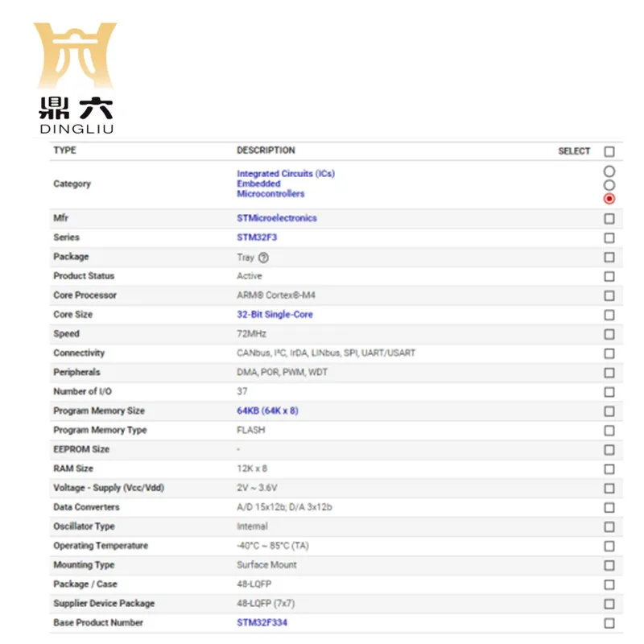Check the Core Processor row checkbox
The height and width of the screenshot is (644, 644).
click(x=609, y=295)
